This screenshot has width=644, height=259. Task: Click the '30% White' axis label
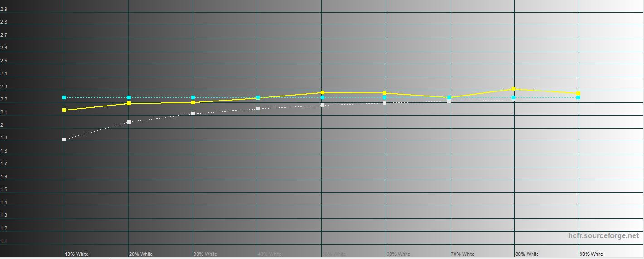[x=206, y=254]
